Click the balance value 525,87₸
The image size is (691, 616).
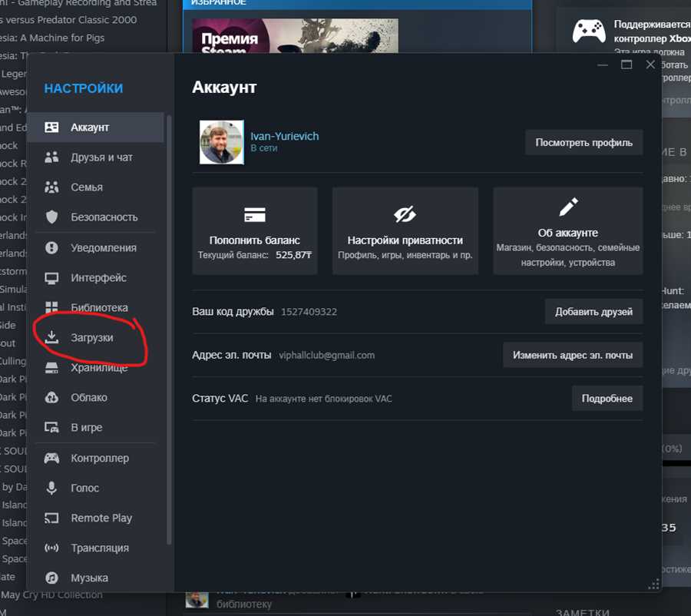(293, 255)
